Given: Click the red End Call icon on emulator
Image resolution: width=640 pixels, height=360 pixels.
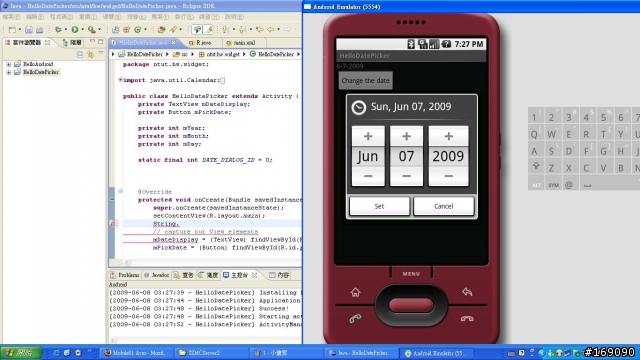Looking at the screenshot, I should 467,319.
